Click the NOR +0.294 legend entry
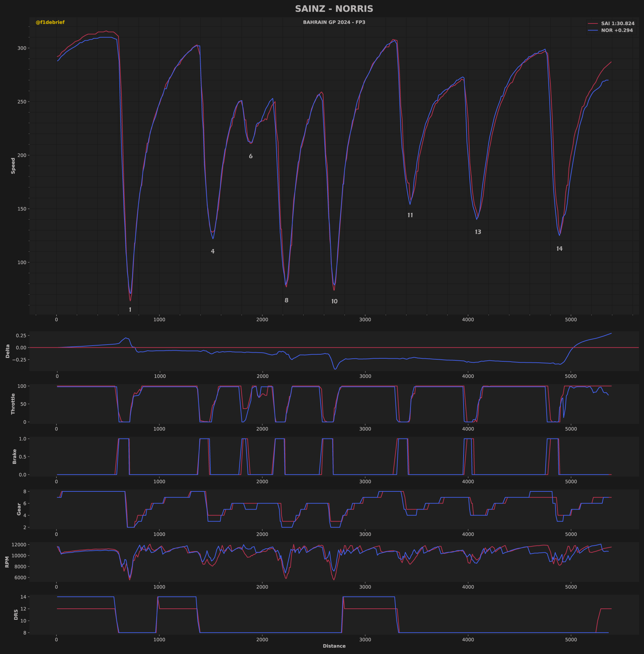This screenshot has width=644, height=654. point(616,31)
